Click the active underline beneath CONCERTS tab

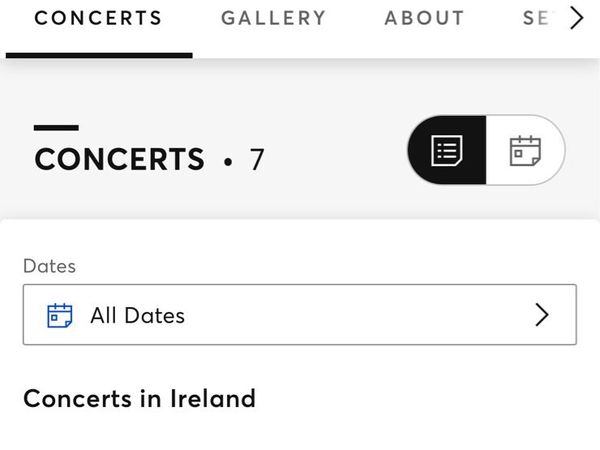coord(99,56)
